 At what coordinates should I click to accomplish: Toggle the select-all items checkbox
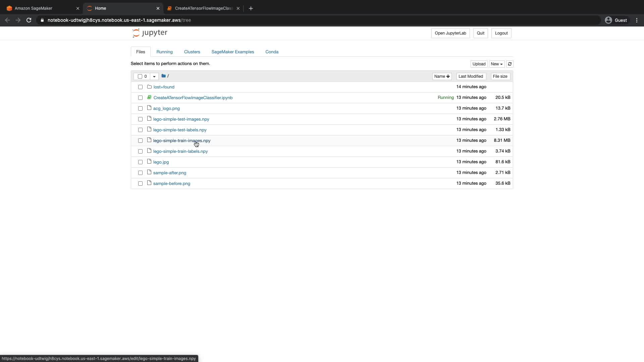pyautogui.click(x=140, y=76)
